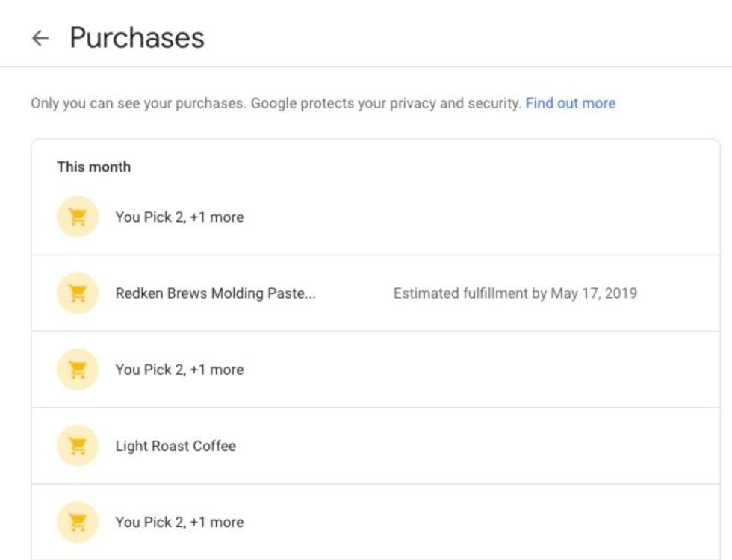Click the empty space right of the bottom purchase row
The width and height of the screenshot is (732, 560).
[481, 522]
